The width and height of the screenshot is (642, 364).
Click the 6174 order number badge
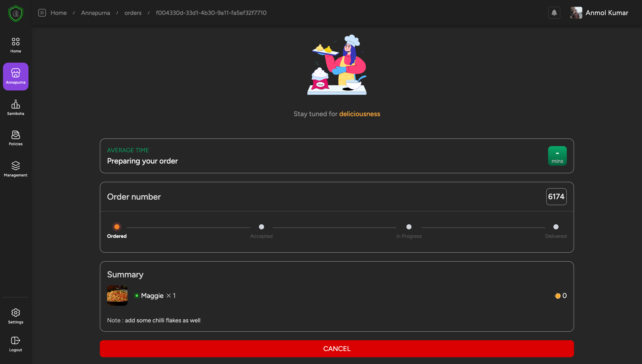[556, 196]
